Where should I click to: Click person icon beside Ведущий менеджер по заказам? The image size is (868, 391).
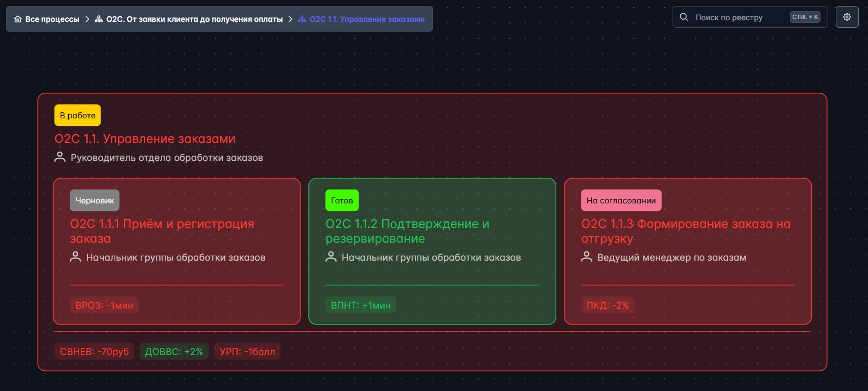tap(586, 257)
